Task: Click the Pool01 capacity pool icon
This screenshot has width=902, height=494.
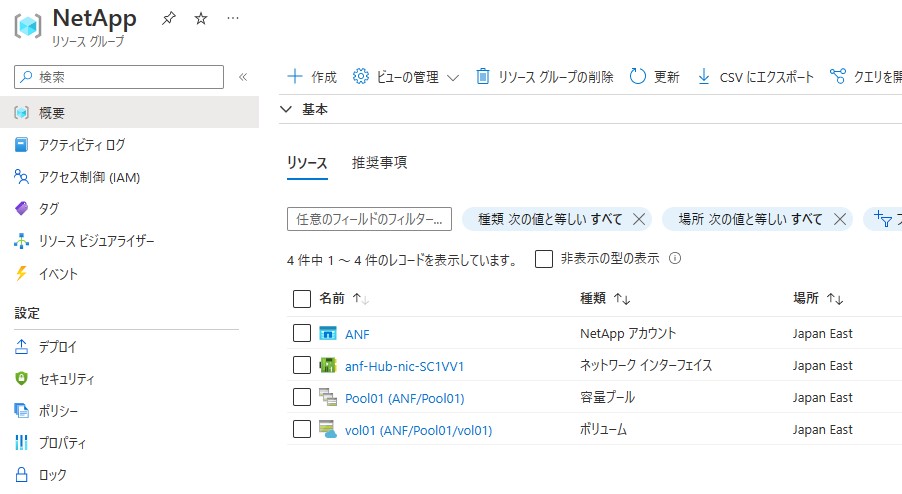Action: [x=328, y=397]
